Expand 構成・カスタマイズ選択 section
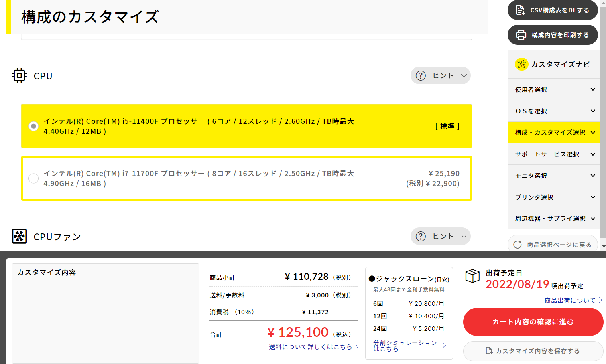 click(x=553, y=132)
